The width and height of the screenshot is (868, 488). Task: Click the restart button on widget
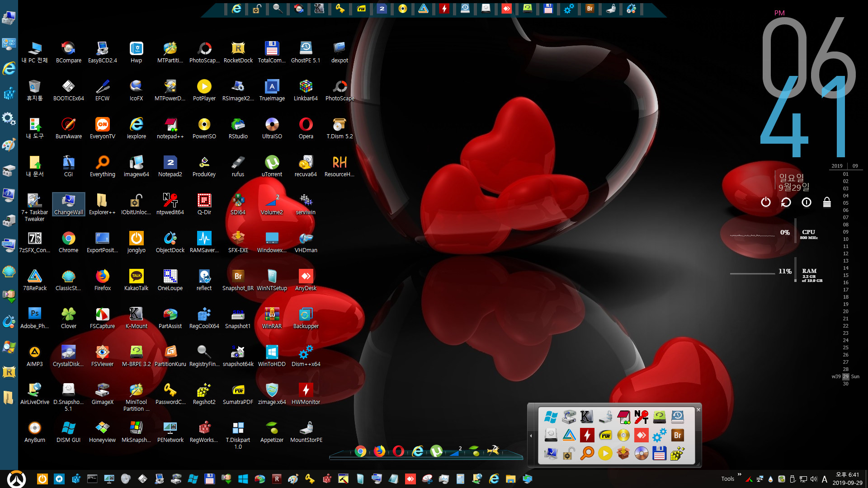pyautogui.click(x=786, y=202)
